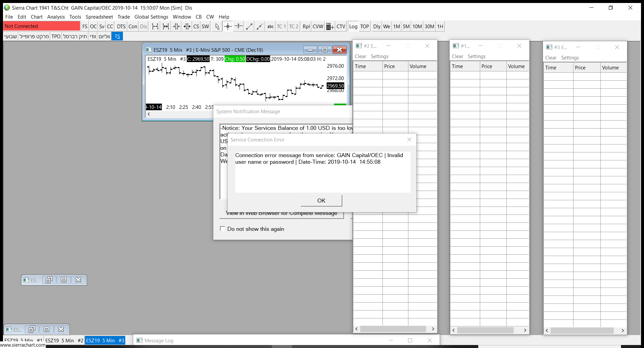This screenshot has height=348, width=644.
Task: Click the expand bar spacing outward-arrows icon
Action: [155, 27]
